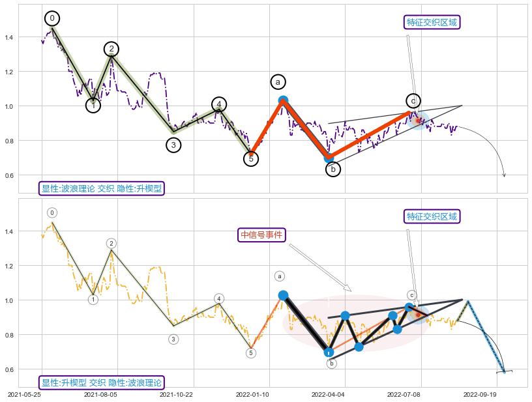The height and width of the screenshot is (402, 532).
Task: Click the 2021-08-05 date on x-axis
Action: coord(100,394)
